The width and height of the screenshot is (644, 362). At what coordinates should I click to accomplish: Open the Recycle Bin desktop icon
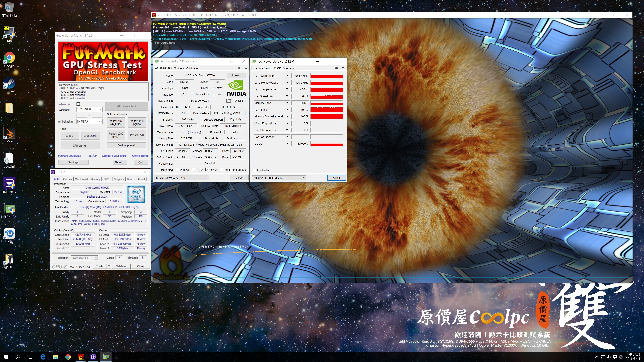coord(9,10)
